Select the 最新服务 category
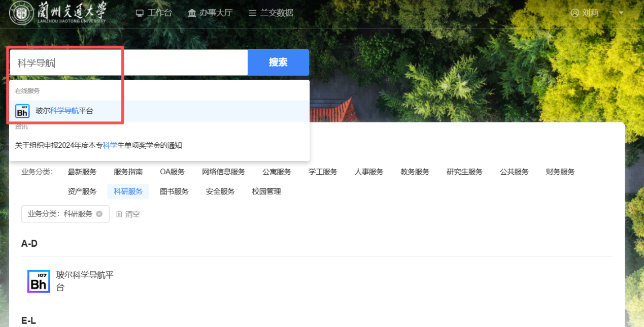Viewport: 644px width, 327px height. pyautogui.click(x=82, y=172)
